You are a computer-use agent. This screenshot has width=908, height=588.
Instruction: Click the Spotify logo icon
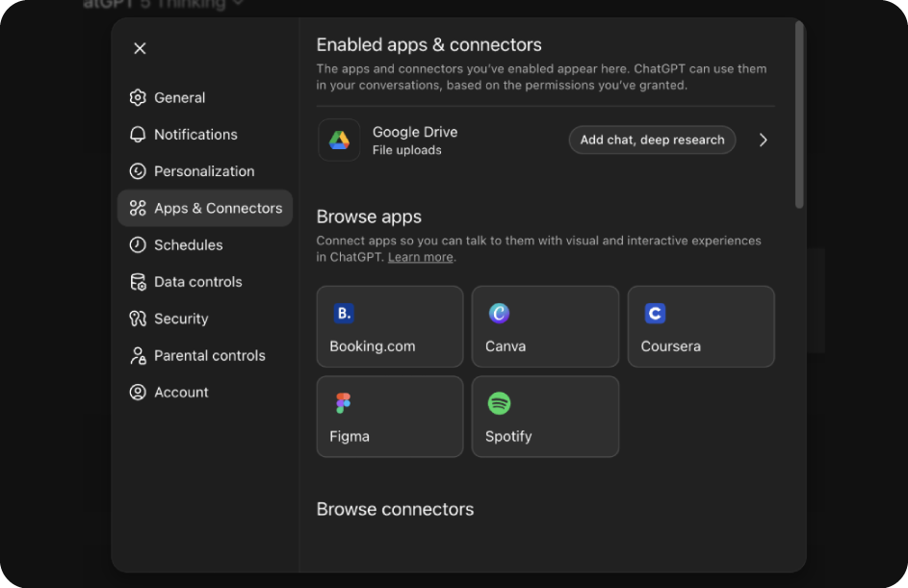(x=499, y=403)
